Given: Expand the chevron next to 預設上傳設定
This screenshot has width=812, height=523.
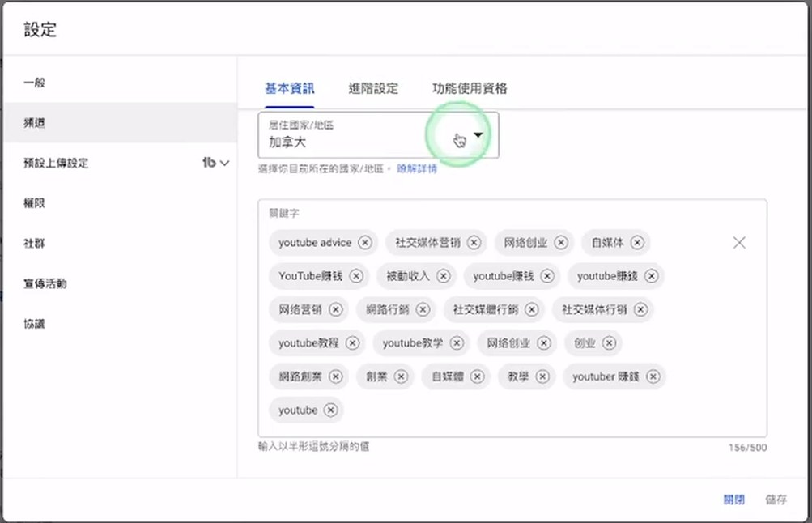Looking at the screenshot, I should (x=224, y=163).
